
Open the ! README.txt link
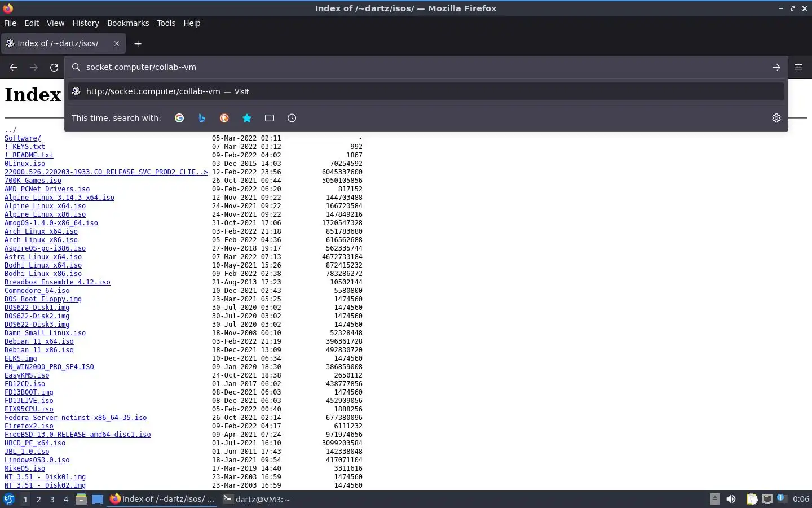29,155
